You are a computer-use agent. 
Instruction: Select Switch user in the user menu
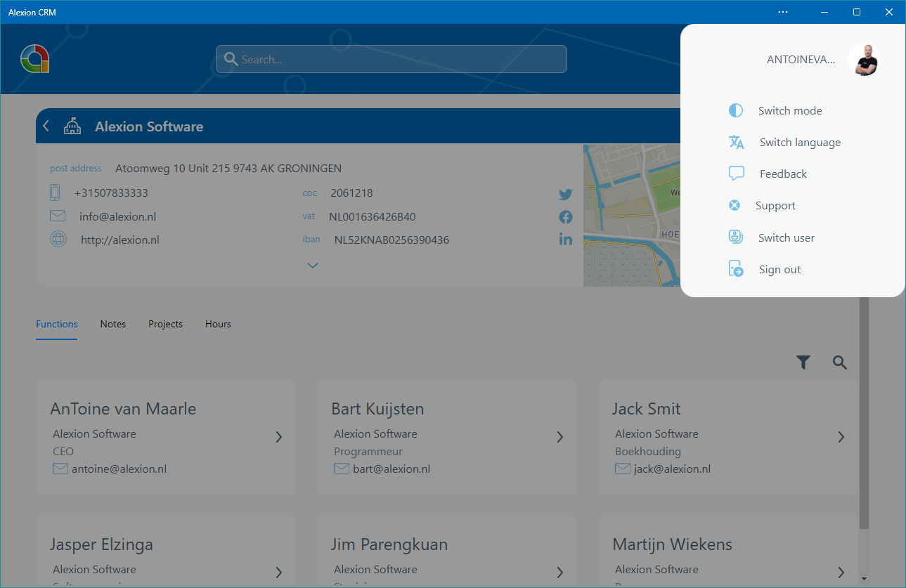pos(787,237)
